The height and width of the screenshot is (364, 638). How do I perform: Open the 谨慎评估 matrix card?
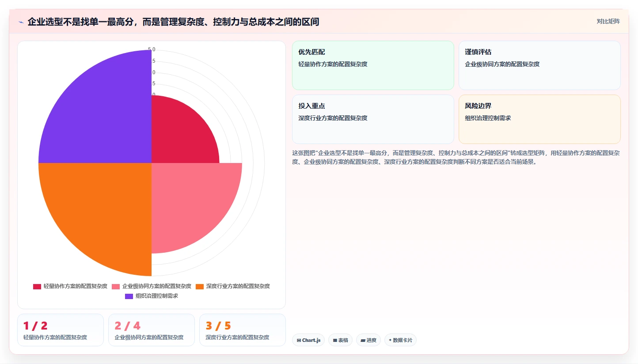click(539, 65)
